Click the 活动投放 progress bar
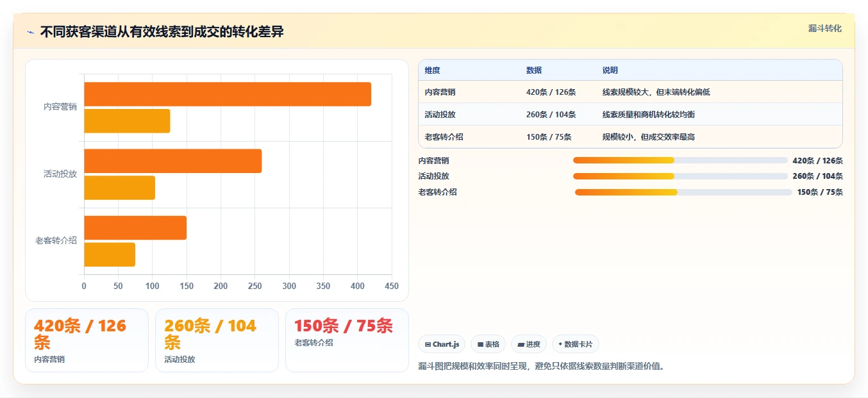868x398 pixels. 680,176
